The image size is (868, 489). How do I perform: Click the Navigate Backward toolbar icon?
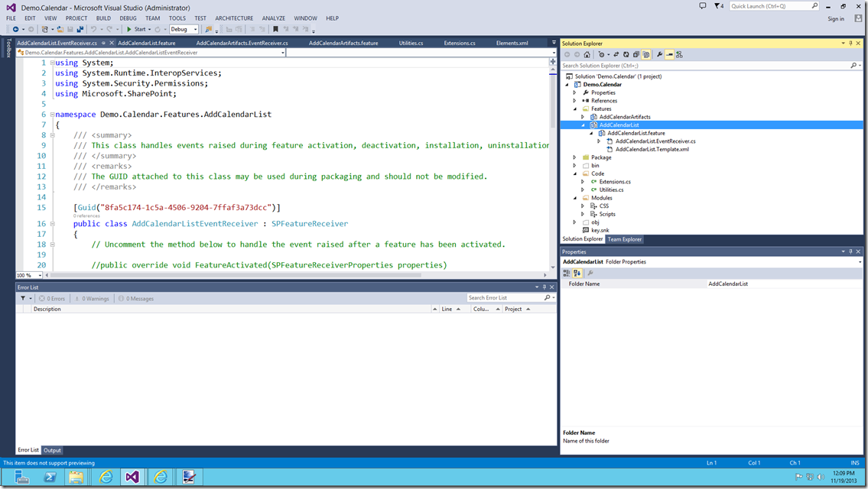click(x=15, y=29)
